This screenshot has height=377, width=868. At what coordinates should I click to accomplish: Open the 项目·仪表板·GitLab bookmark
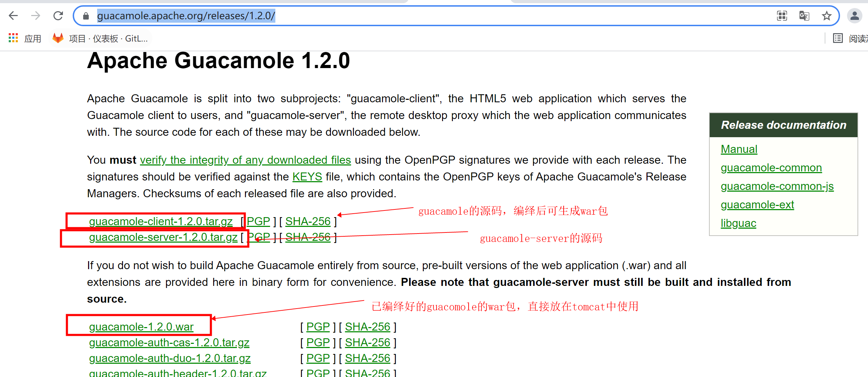101,38
